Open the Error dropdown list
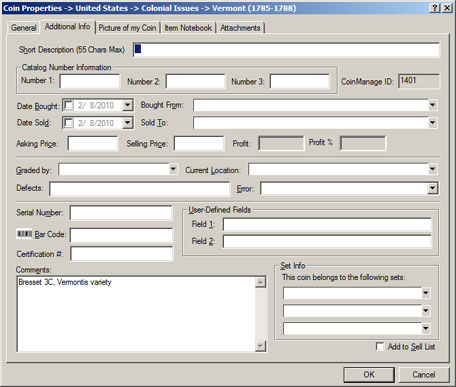The width and height of the screenshot is (456, 387). tap(432, 188)
